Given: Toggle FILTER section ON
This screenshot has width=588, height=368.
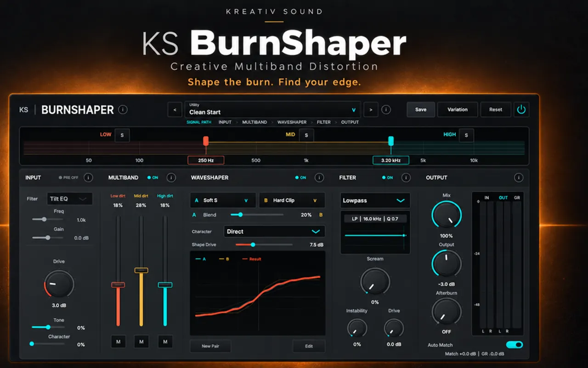Looking at the screenshot, I should pyautogui.click(x=387, y=178).
